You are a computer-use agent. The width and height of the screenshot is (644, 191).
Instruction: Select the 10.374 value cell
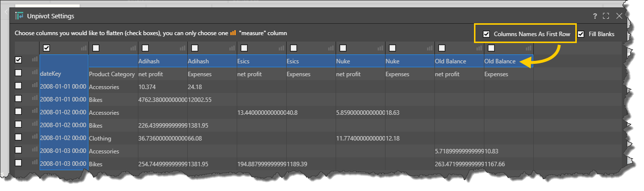tap(163, 87)
